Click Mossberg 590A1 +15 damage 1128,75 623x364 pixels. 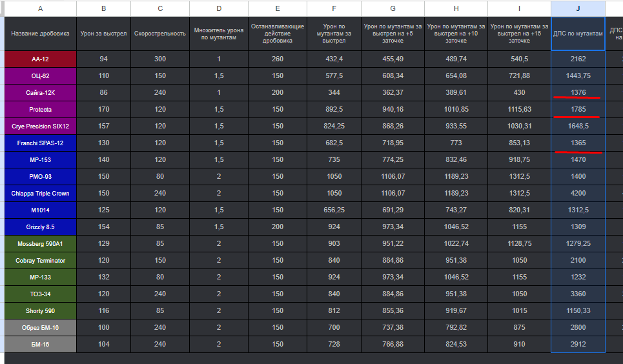click(519, 243)
